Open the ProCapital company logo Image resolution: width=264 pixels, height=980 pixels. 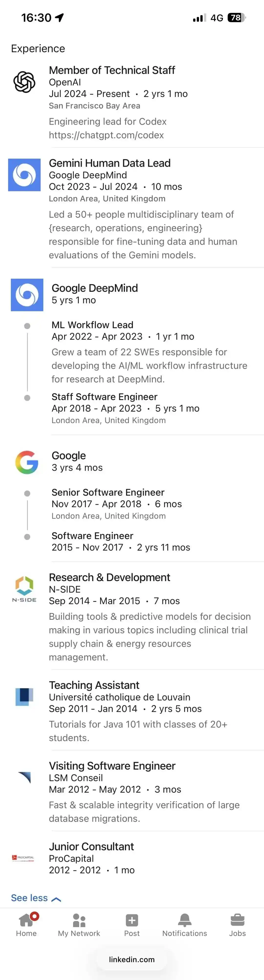click(23, 858)
